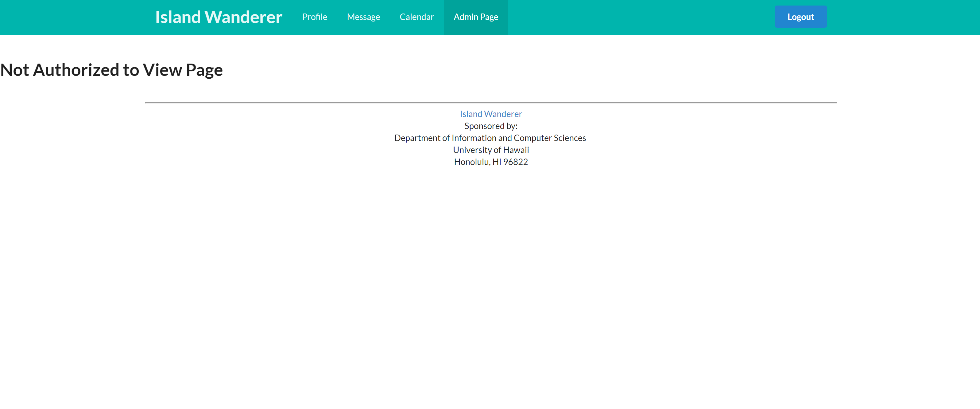Click the Honolulu, HI 96822 address line
The width and height of the screenshot is (980, 409).
click(x=491, y=162)
